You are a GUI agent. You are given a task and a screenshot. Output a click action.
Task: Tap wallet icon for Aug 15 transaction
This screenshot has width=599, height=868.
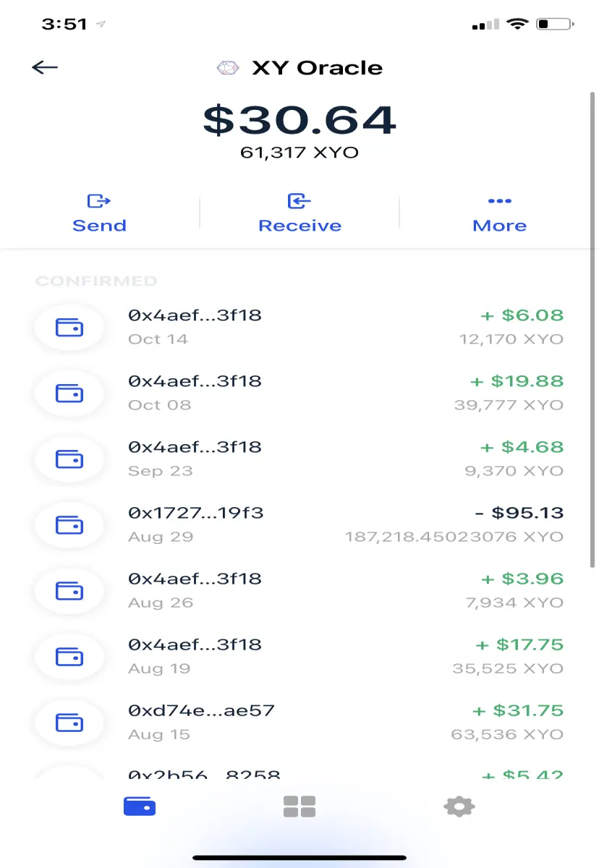[69, 723]
